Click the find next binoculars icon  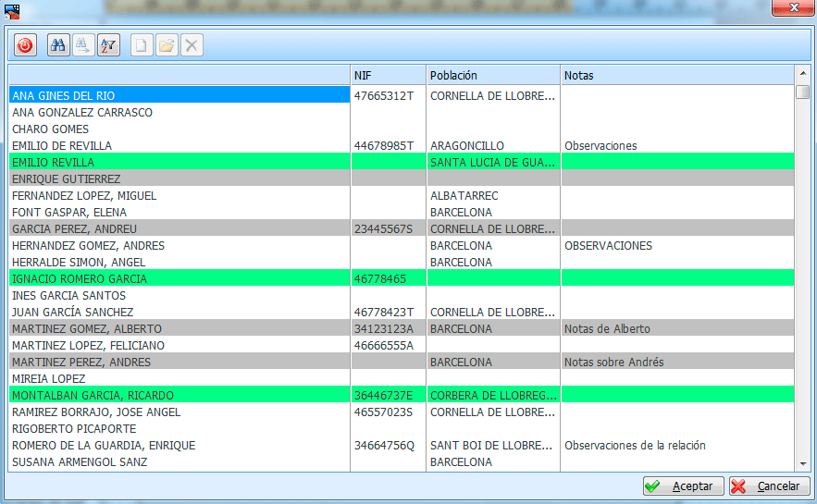point(83,44)
